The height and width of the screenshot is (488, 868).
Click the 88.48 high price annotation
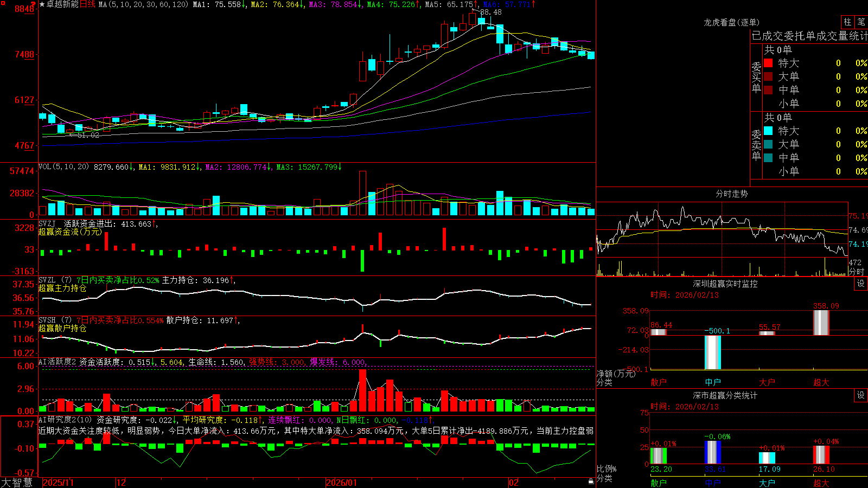[x=490, y=12]
